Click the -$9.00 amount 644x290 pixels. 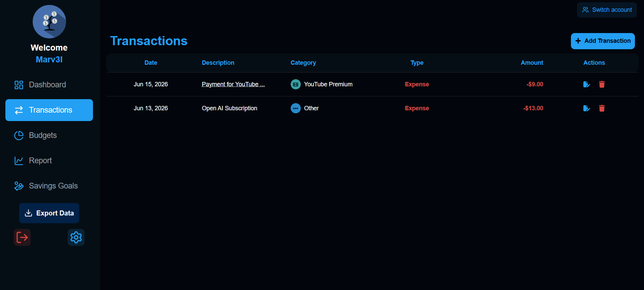tap(535, 84)
